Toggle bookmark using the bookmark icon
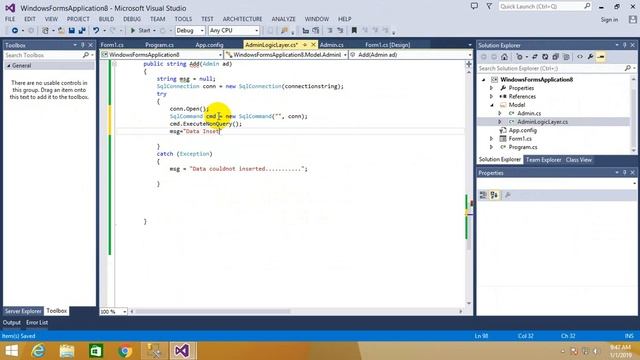The image size is (640, 360). pyautogui.click(x=354, y=31)
